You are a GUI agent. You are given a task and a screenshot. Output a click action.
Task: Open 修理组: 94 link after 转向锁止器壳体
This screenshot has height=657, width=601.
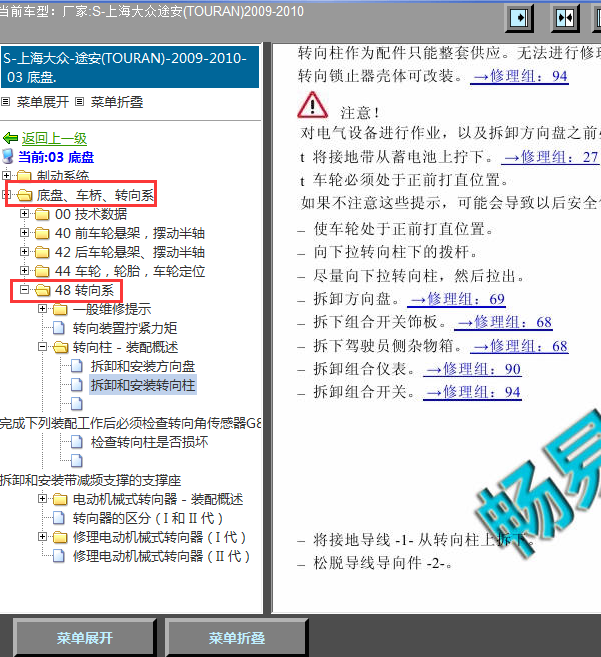pos(519,76)
